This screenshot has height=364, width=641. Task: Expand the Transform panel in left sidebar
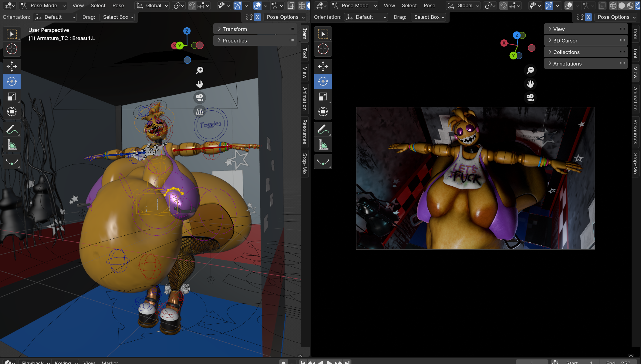coord(255,29)
